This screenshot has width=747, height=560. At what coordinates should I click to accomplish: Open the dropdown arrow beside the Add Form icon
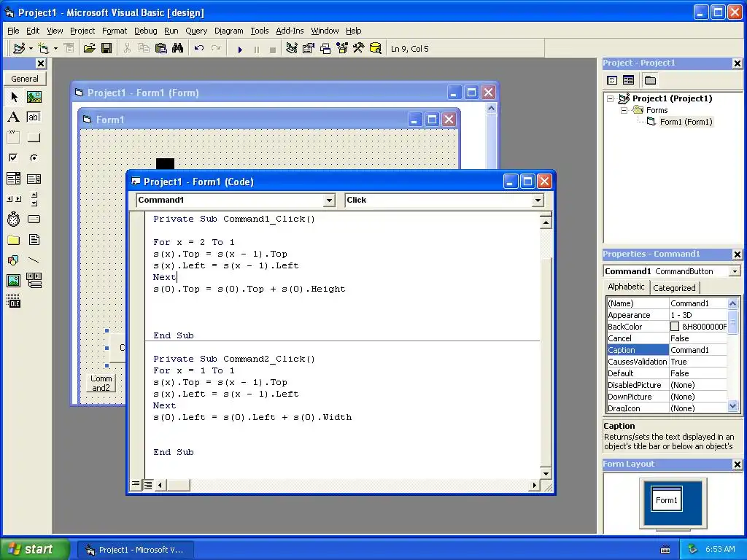[55, 49]
